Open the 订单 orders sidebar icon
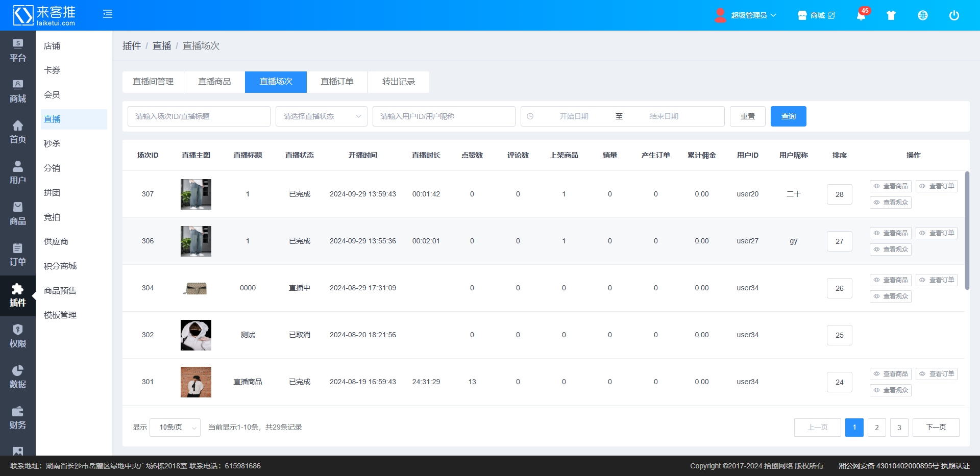Screen dimensions: 980x476 [18, 255]
